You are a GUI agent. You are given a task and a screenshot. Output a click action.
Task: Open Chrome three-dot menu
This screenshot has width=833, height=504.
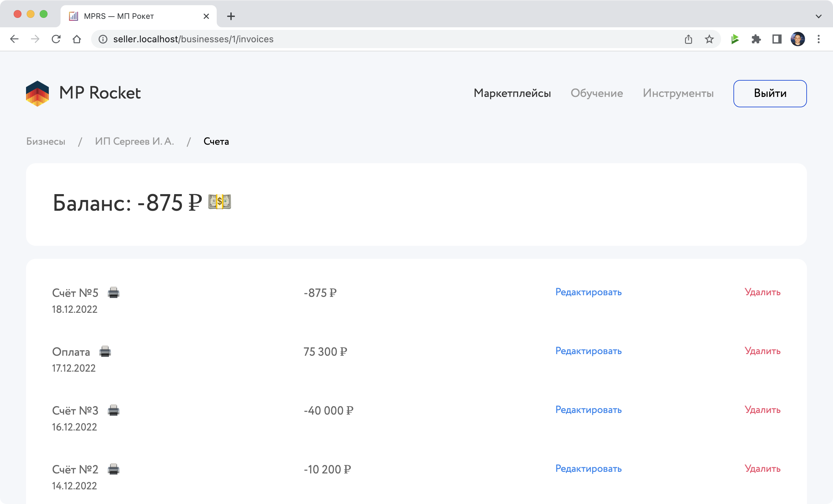pyautogui.click(x=818, y=39)
